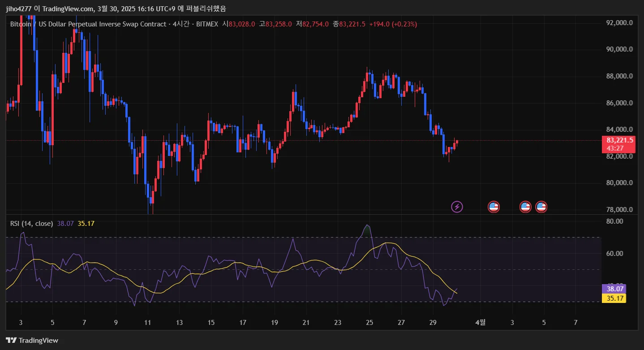
Task: Click the yellow 35.17 tag on RSI axis
Action: pyautogui.click(x=614, y=298)
